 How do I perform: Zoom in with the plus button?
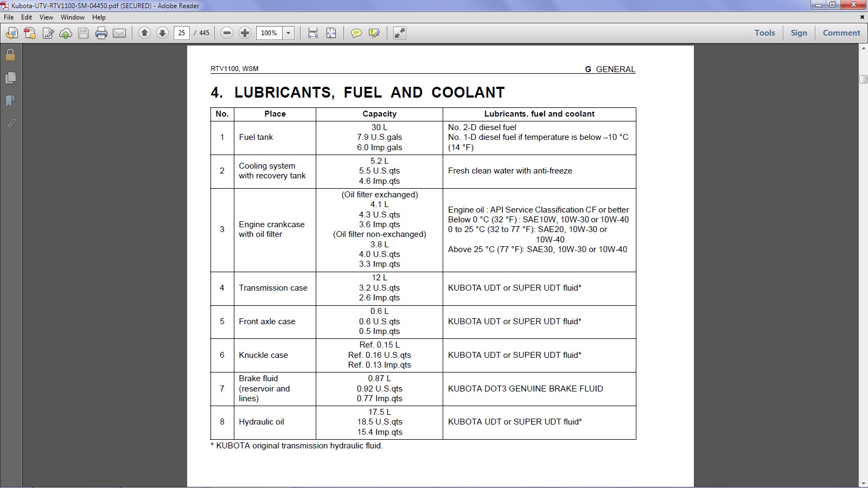[245, 33]
